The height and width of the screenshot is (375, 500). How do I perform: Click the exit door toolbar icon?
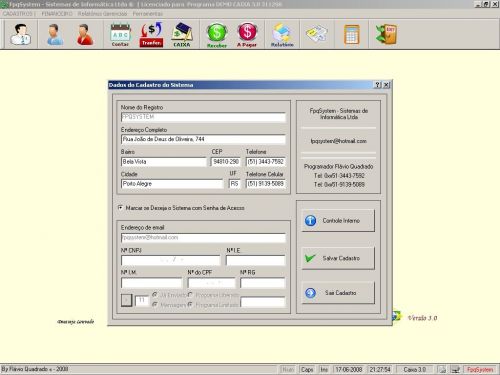click(386, 34)
